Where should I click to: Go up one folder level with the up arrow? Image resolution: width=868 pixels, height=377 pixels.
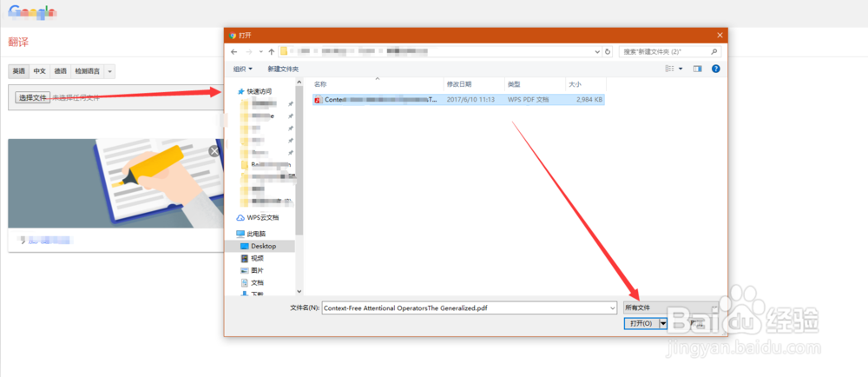point(271,51)
